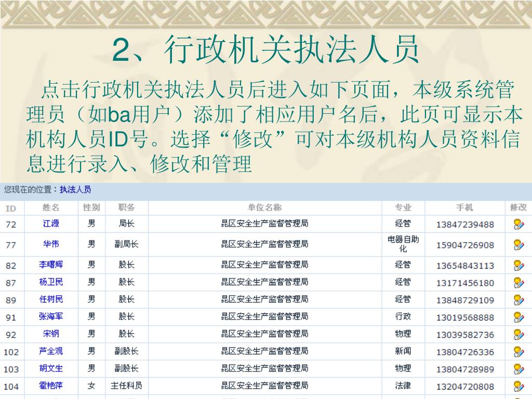Click the 法律 specialty cell
This screenshot has width=532, height=399.
[x=403, y=386]
